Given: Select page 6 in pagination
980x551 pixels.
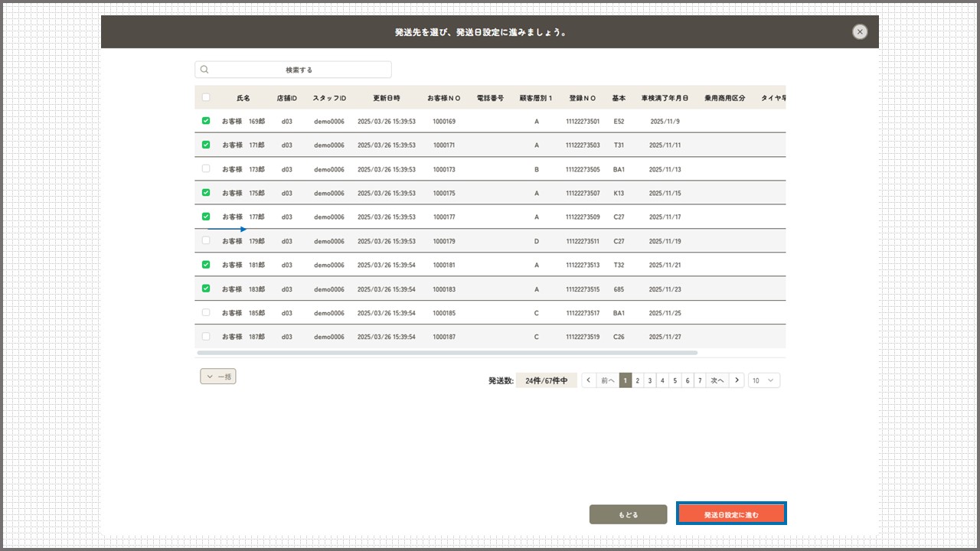Looking at the screenshot, I should (x=688, y=380).
